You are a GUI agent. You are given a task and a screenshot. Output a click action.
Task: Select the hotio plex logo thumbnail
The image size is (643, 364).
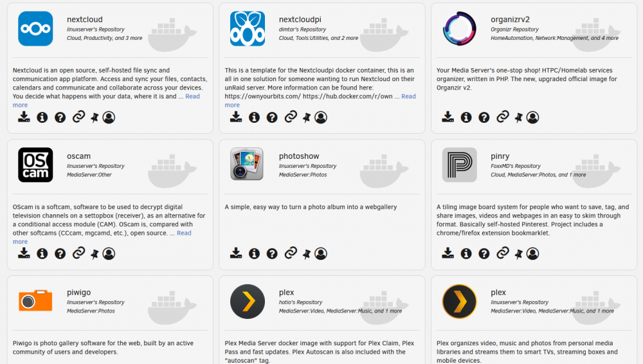point(248,302)
